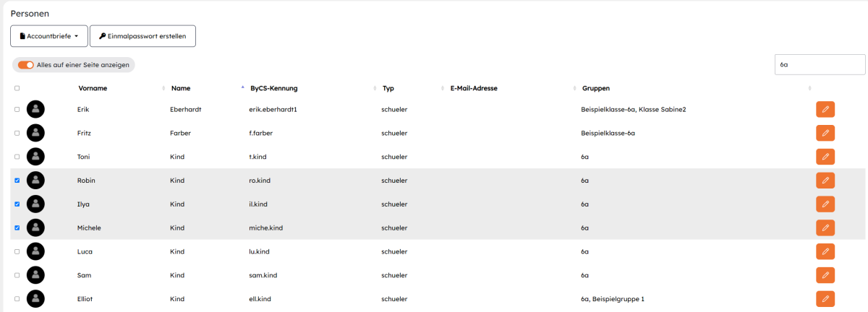Screen dimensions: 868x312
Task: Open the Accountbriefe dropdown
Action: click(49, 36)
